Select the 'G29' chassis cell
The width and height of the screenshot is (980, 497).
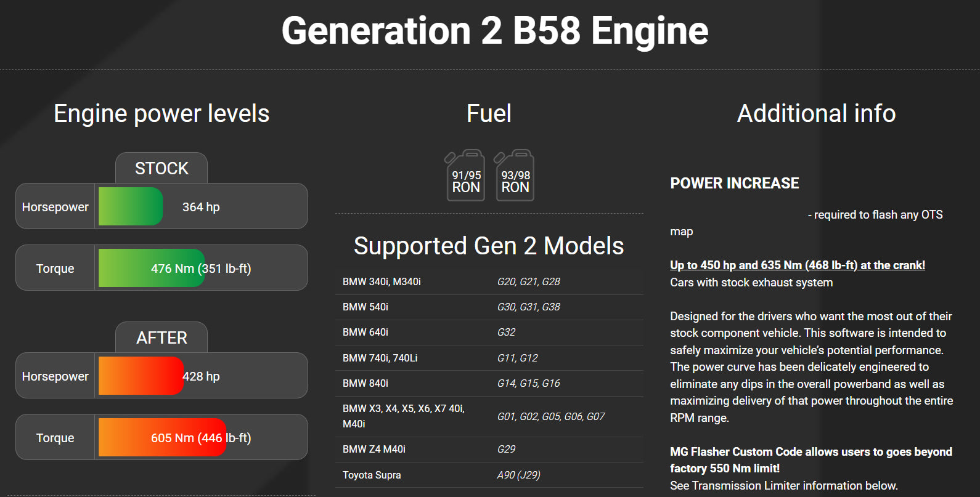click(506, 449)
